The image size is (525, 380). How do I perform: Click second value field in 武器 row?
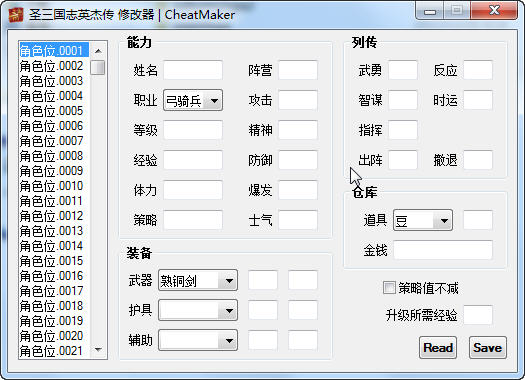click(x=303, y=280)
